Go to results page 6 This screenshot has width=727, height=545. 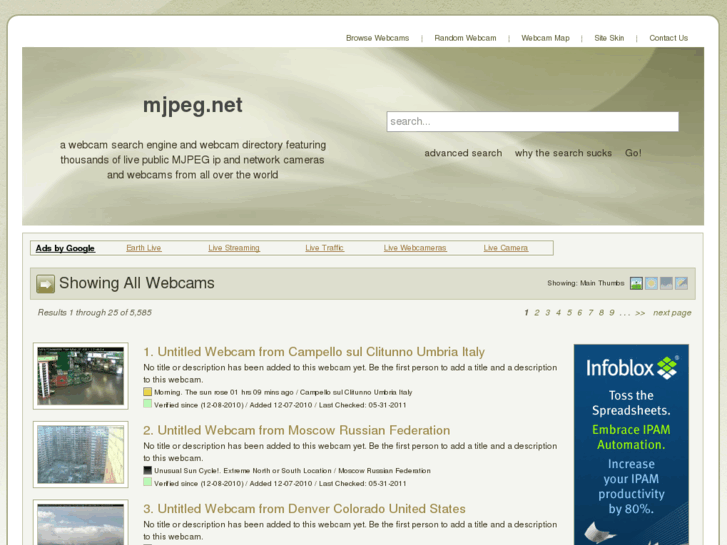(x=580, y=313)
